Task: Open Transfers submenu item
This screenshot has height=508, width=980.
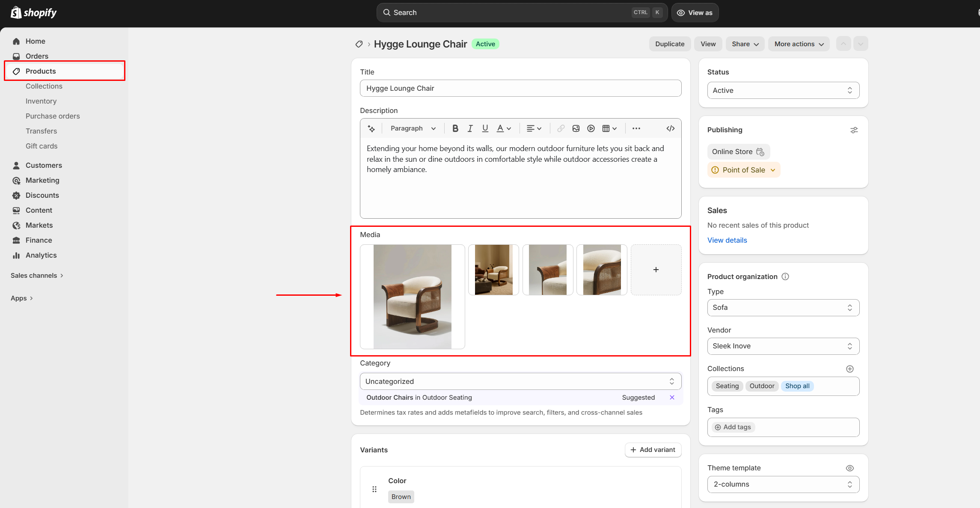Action: coord(41,131)
